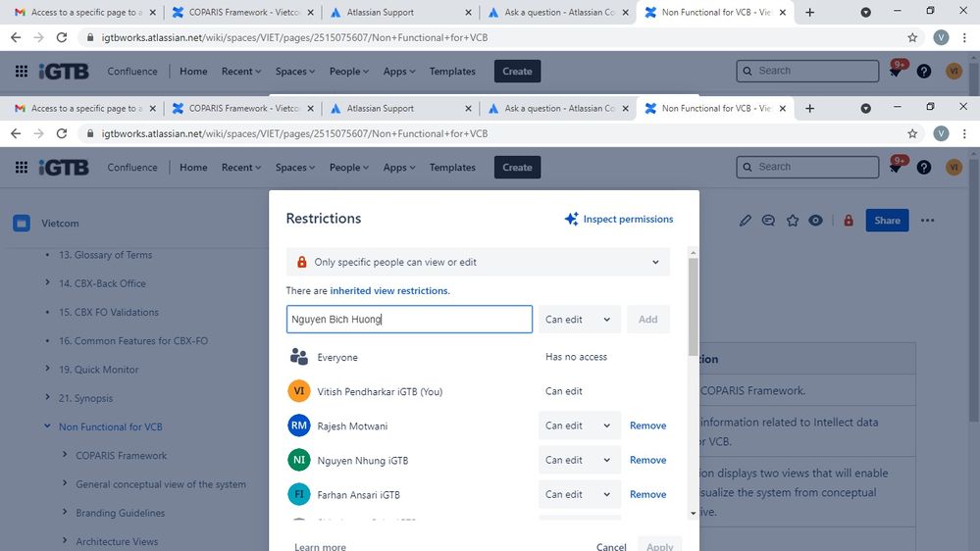Open notifications bell in lower browser window

click(x=897, y=168)
